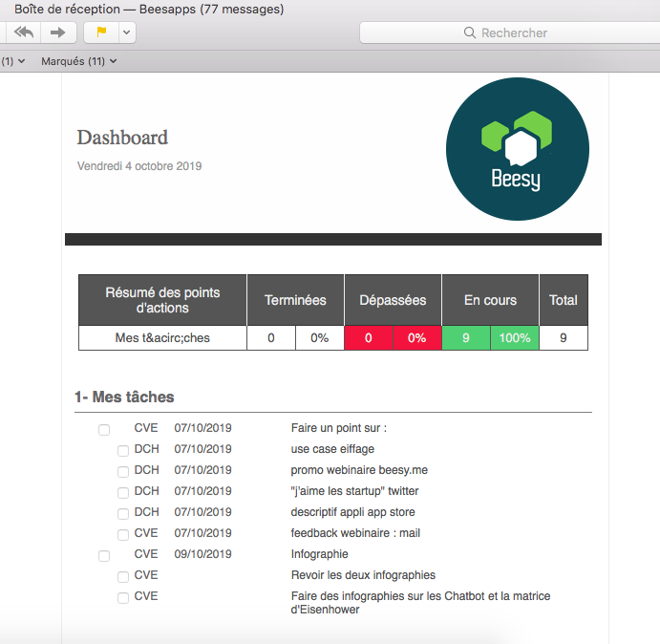Click the Rechercher search field
Viewport: 660px width, 644px height.
click(509, 32)
